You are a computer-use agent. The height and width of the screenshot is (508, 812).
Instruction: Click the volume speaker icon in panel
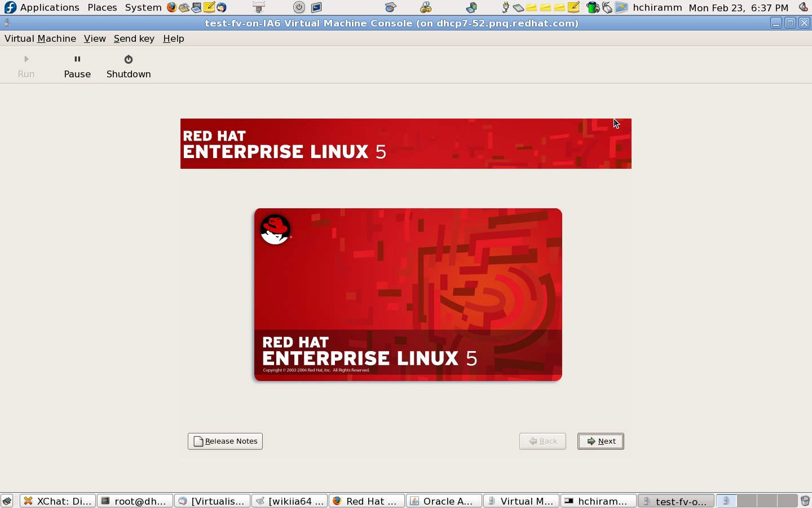(x=804, y=7)
